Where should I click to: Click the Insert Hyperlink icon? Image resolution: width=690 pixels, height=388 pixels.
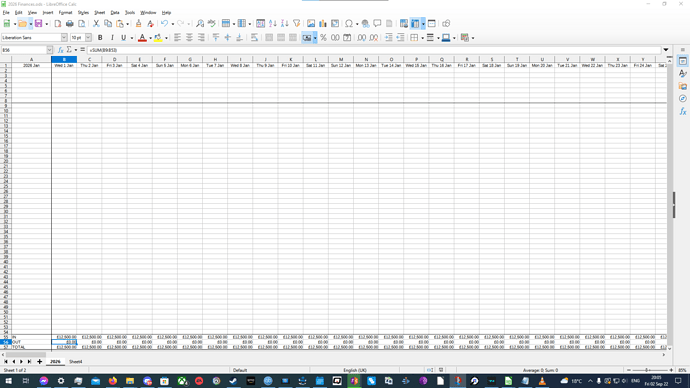tap(366, 23)
